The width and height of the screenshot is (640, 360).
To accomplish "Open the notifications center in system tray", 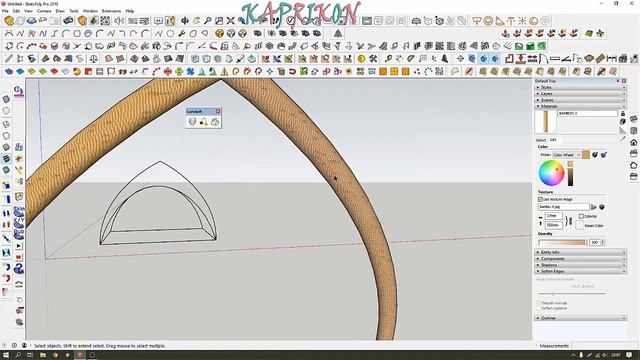I will coord(629,355).
